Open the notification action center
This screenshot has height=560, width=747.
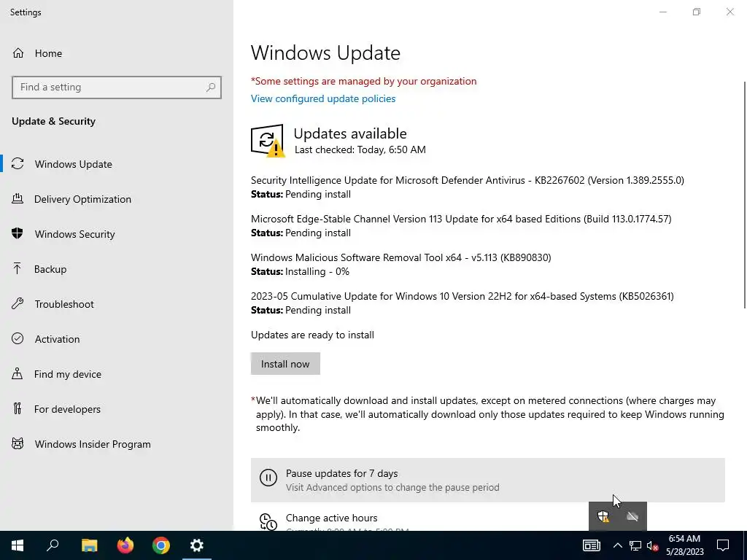click(723, 545)
